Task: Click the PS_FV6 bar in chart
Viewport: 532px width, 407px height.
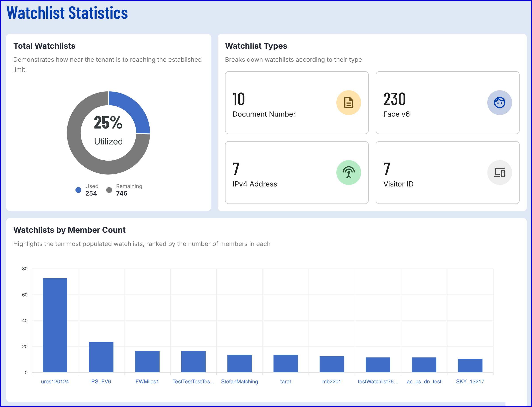Action: coord(101,357)
